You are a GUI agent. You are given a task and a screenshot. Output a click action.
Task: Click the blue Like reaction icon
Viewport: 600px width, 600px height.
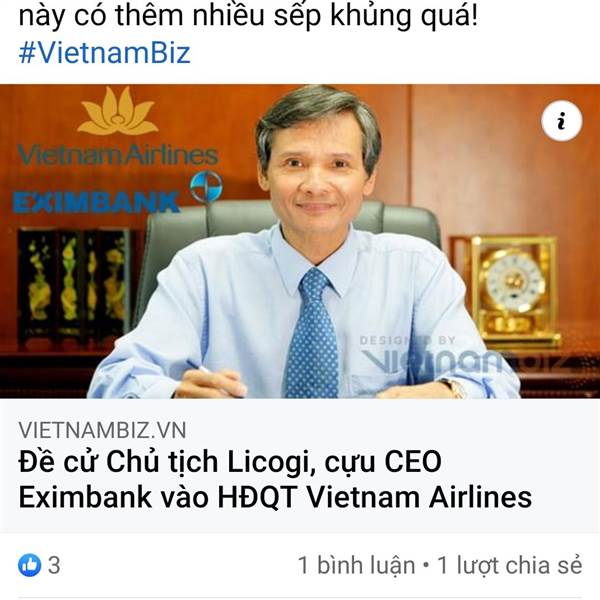29,565
